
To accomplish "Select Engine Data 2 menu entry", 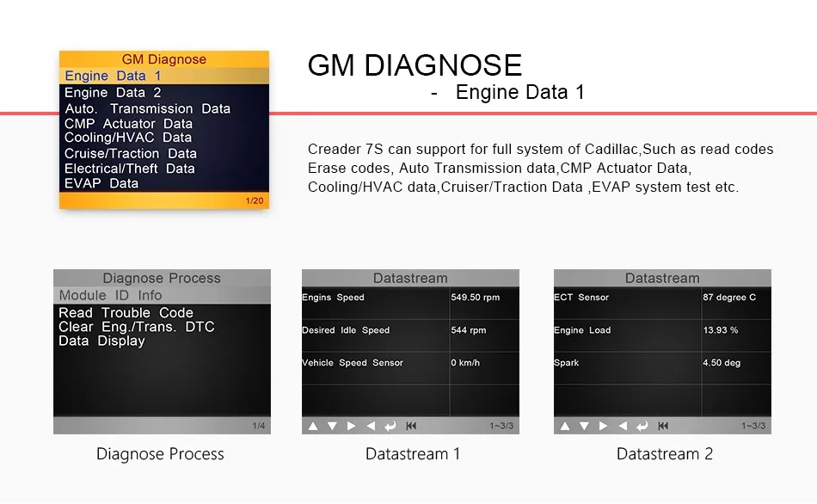I will click(x=113, y=93).
